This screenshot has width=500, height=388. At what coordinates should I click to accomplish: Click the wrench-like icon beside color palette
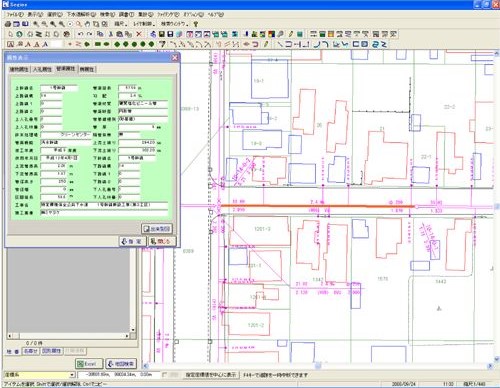click(x=280, y=34)
